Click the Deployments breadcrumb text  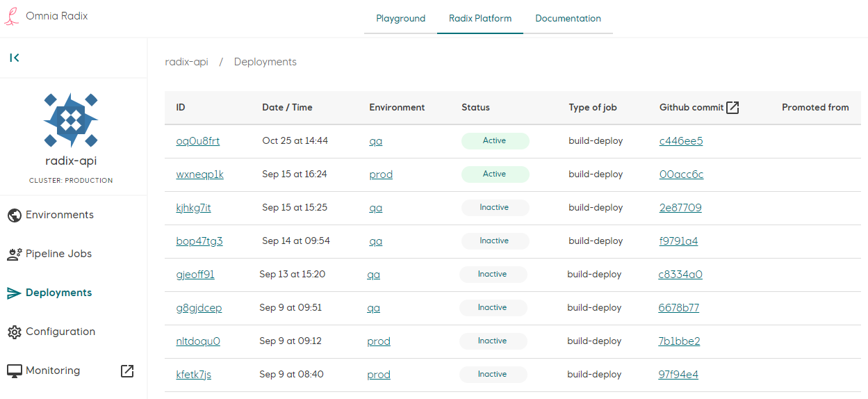tap(265, 62)
